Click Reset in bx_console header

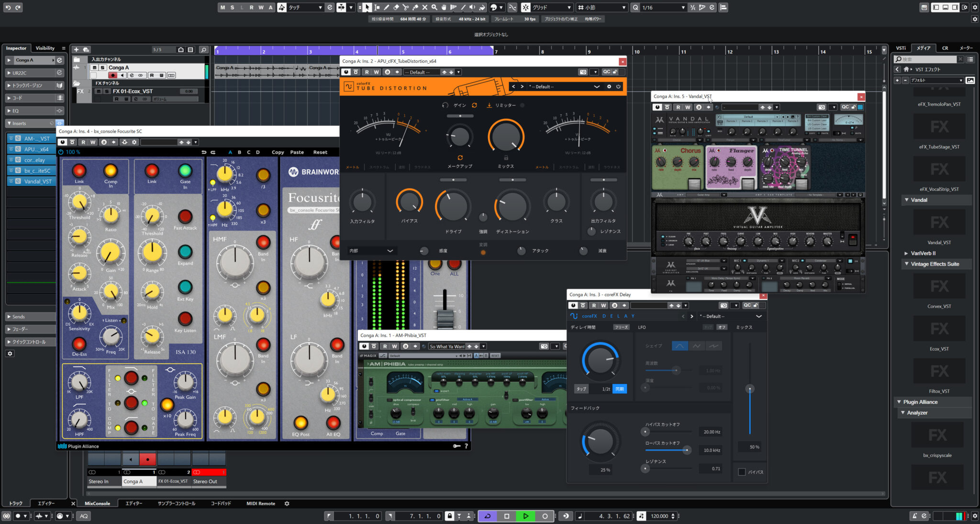320,152
